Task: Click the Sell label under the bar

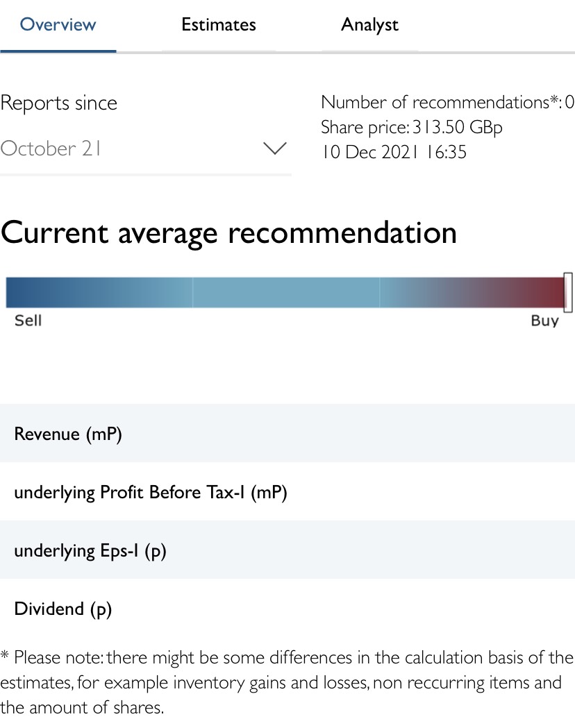Action: (28, 321)
